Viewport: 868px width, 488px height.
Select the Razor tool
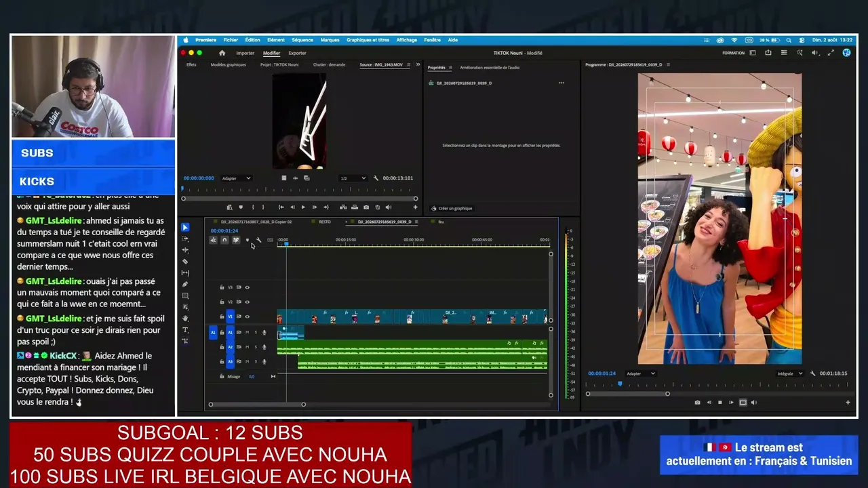pos(185,262)
